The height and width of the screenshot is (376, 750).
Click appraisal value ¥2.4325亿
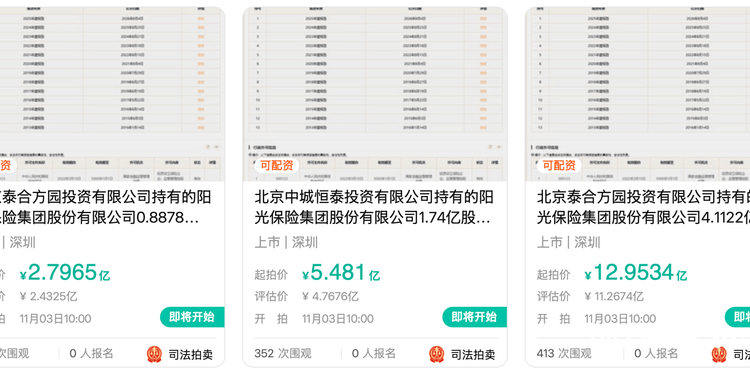pyautogui.click(x=48, y=297)
